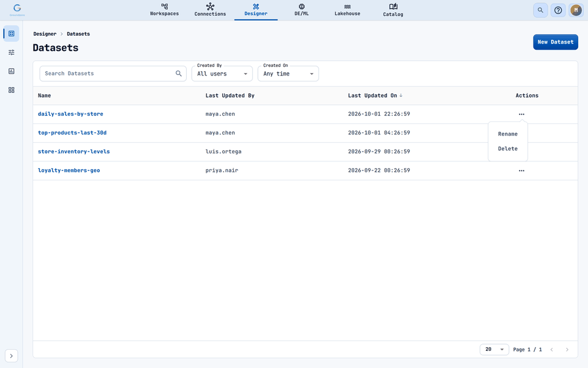Click the New Dataset button
588x368 pixels.
[x=556, y=42]
